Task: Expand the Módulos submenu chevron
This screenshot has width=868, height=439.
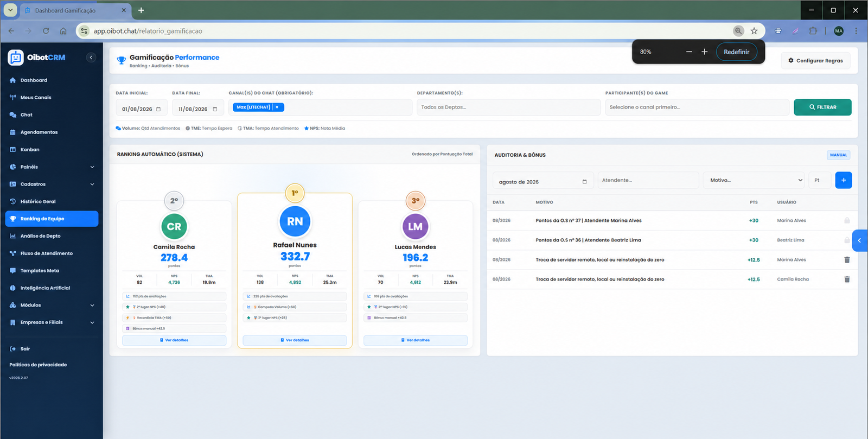Action: pyautogui.click(x=92, y=306)
